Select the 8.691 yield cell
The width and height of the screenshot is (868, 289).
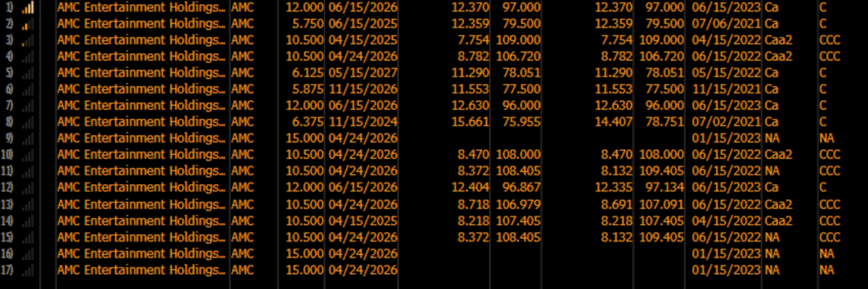tap(617, 205)
